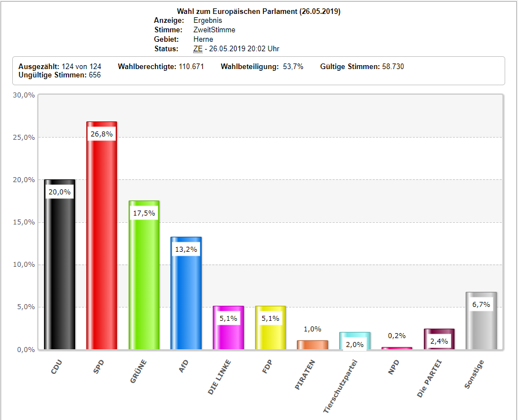Click the Sonstige axis label
The height and width of the screenshot is (420, 518).
pos(474,374)
